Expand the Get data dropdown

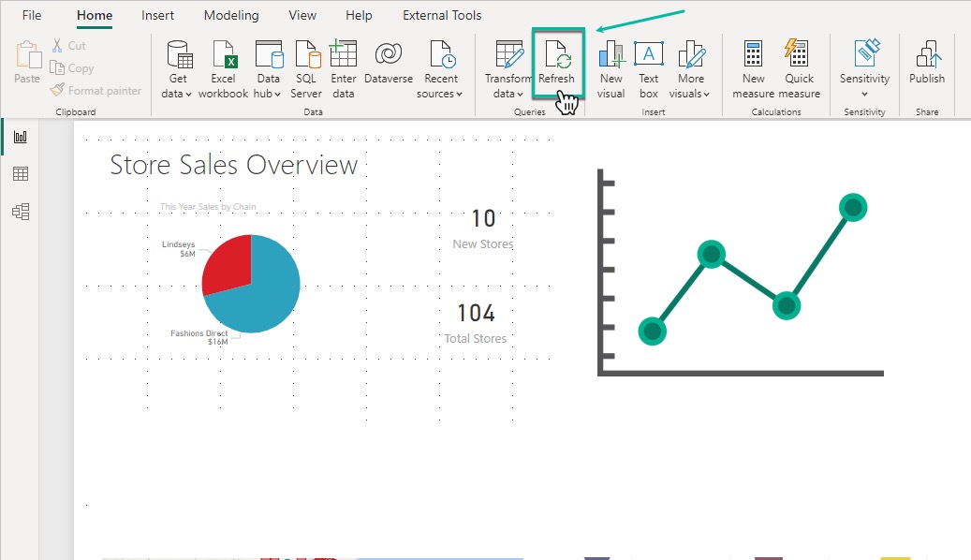(x=178, y=94)
